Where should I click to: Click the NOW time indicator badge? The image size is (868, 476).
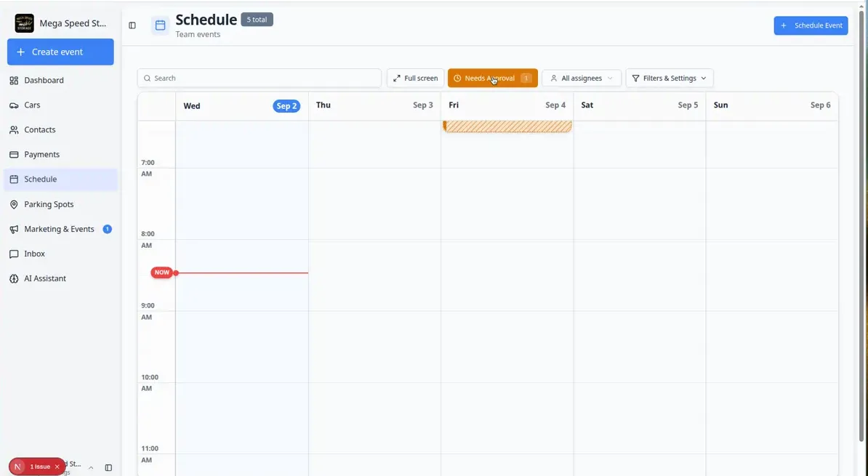(161, 273)
